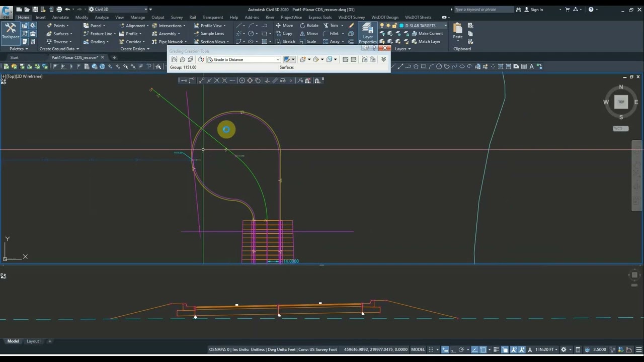Click the Undo arrow in quick access toolbar
This screenshot has height=362, width=644.
point(67,9)
